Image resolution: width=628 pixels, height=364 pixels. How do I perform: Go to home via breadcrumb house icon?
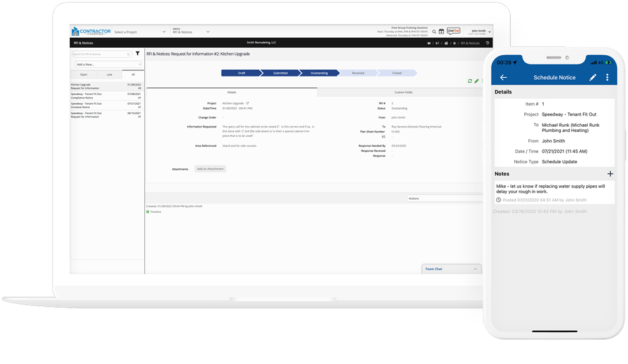point(446,43)
